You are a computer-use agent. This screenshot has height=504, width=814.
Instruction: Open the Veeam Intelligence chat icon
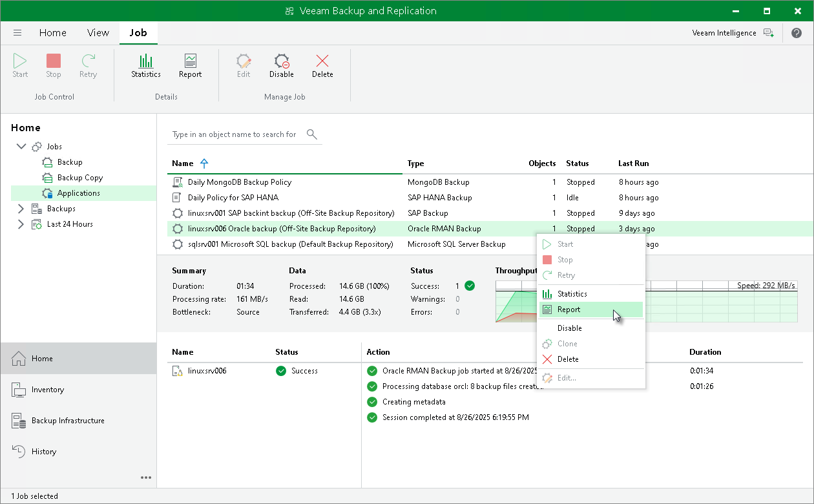point(768,32)
